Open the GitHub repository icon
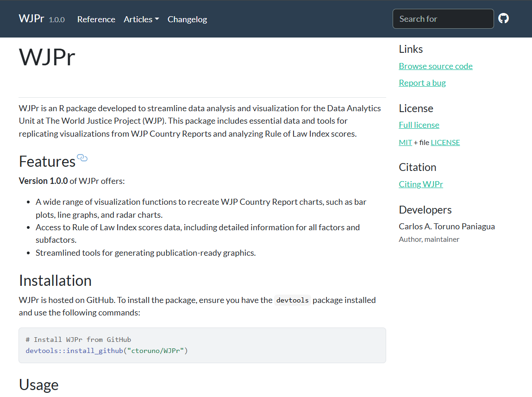 [503, 19]
